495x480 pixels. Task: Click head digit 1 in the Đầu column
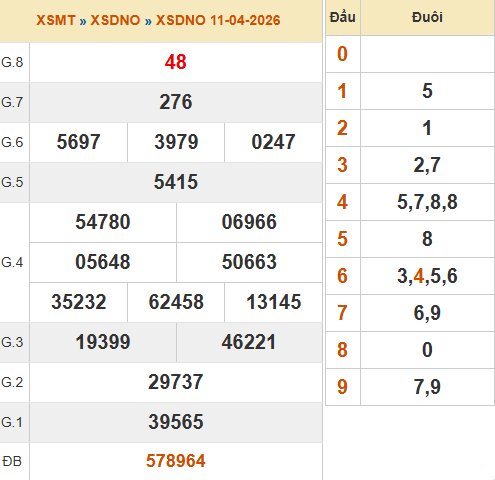(342, 91)
